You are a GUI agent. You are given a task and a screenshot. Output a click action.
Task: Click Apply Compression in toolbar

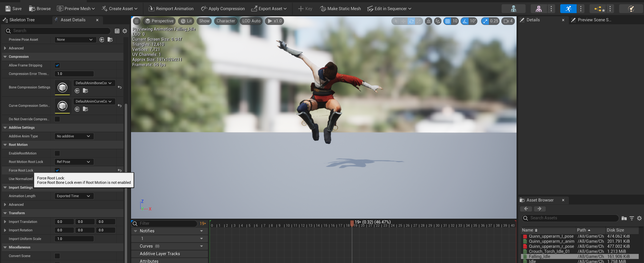[223, 8]
